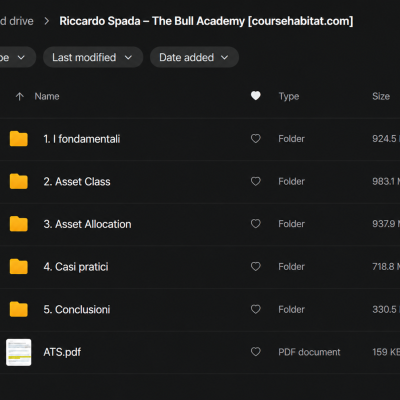
Task: Click the folder icon for 4. Casi pratici
Action: (x=19, y=267)
